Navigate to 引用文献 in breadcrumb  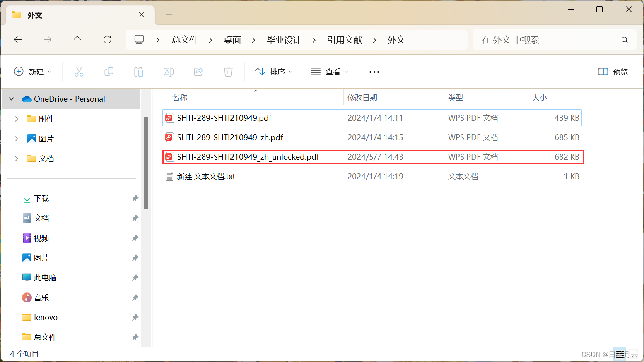(x=345, y=40)
